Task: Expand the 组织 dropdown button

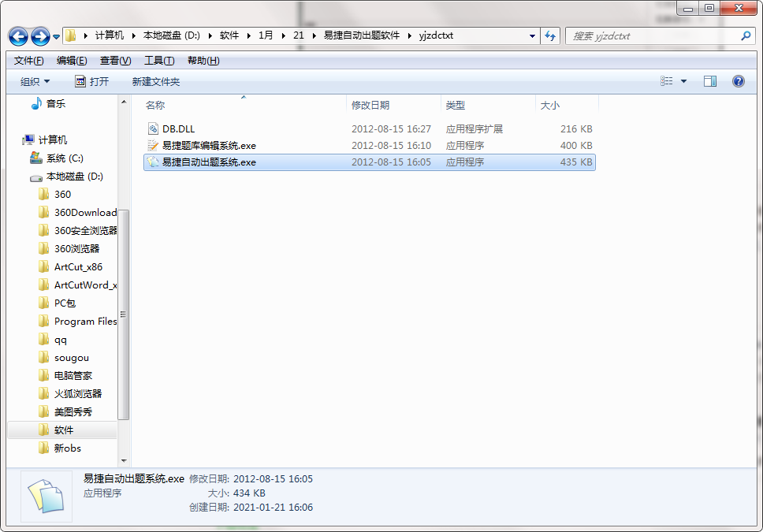Action: pos(35,81)
